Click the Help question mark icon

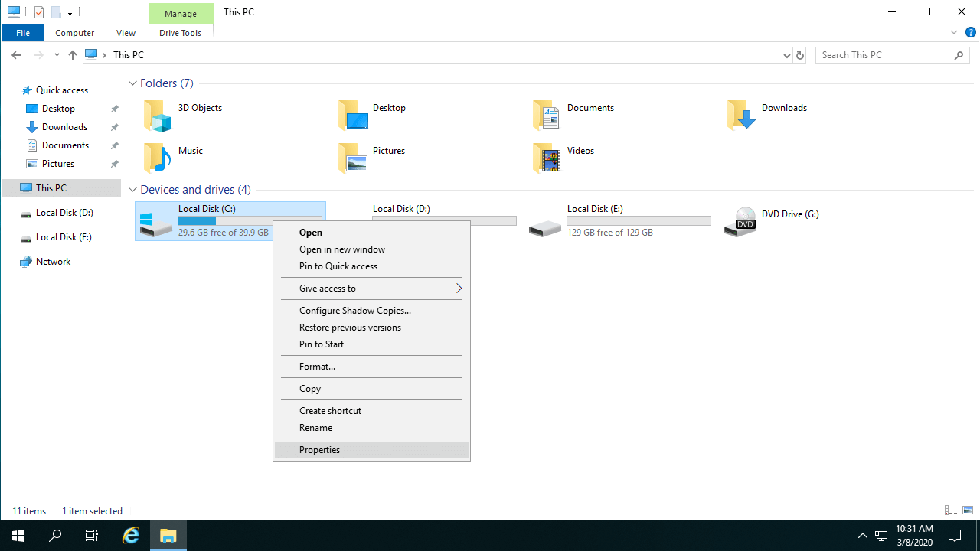(970, 33)
